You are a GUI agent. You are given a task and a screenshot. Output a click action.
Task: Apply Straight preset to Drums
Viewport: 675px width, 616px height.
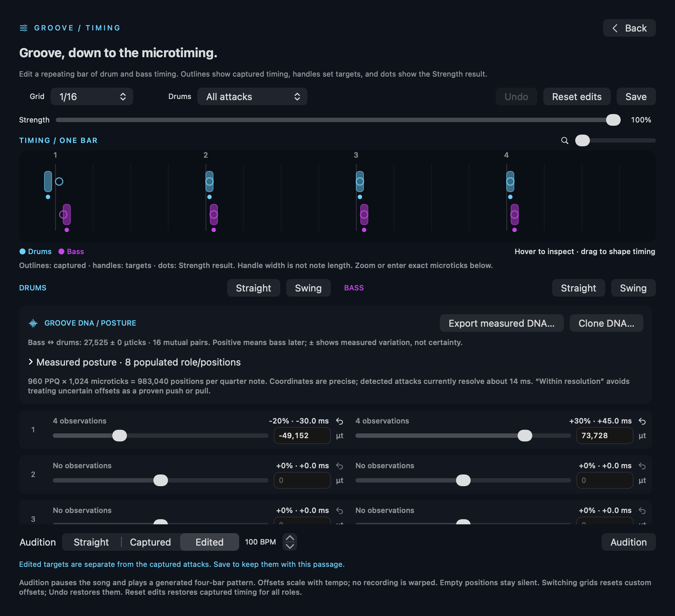tap(253, 288)
